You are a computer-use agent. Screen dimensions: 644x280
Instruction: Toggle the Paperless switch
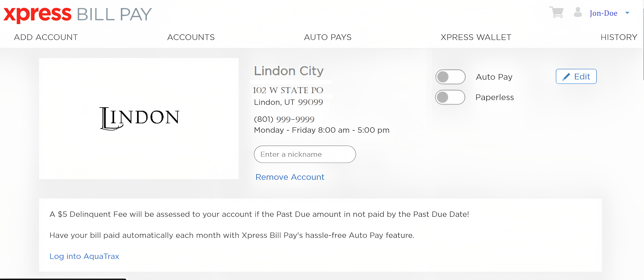[x=450, y=97]
